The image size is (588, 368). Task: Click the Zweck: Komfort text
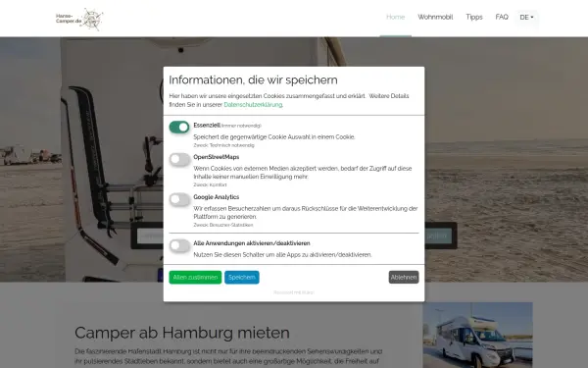[x=210, y=184]
